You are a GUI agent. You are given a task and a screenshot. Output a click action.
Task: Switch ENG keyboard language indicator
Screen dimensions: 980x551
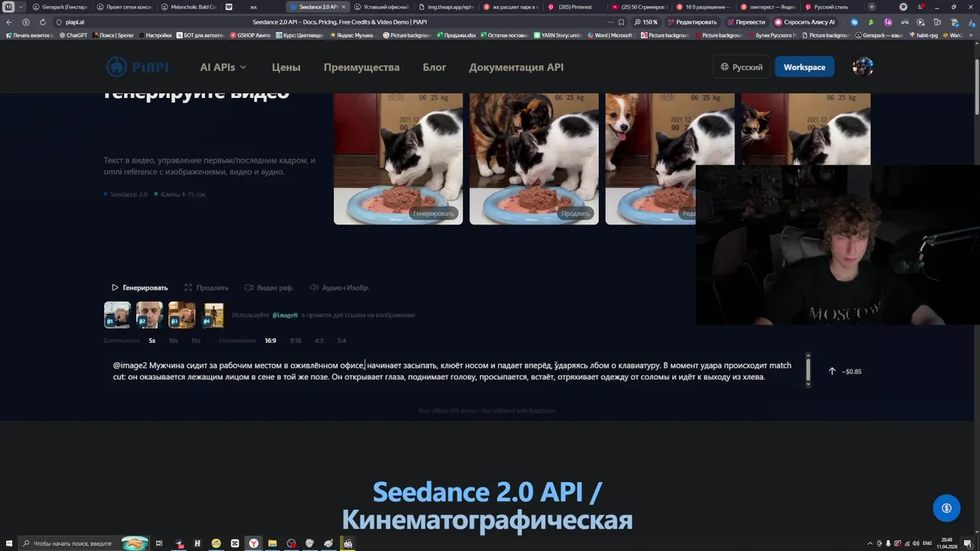[x=928, y=543]
